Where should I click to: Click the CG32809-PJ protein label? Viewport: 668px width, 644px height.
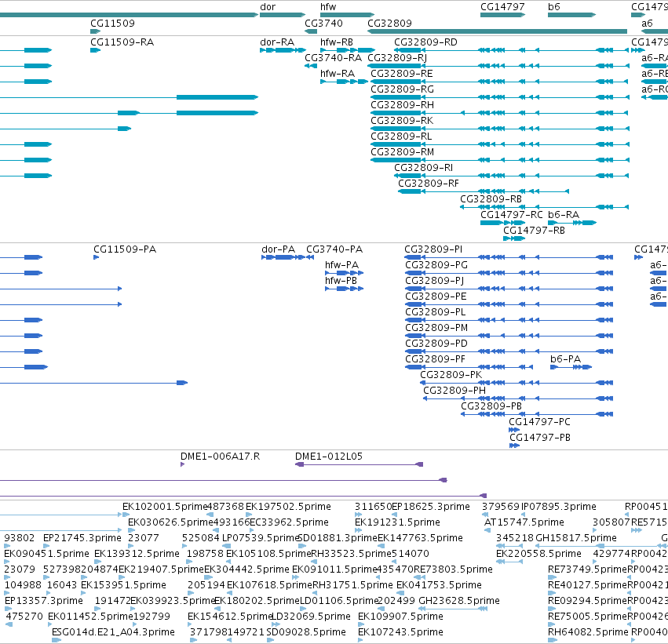(435, 281)
